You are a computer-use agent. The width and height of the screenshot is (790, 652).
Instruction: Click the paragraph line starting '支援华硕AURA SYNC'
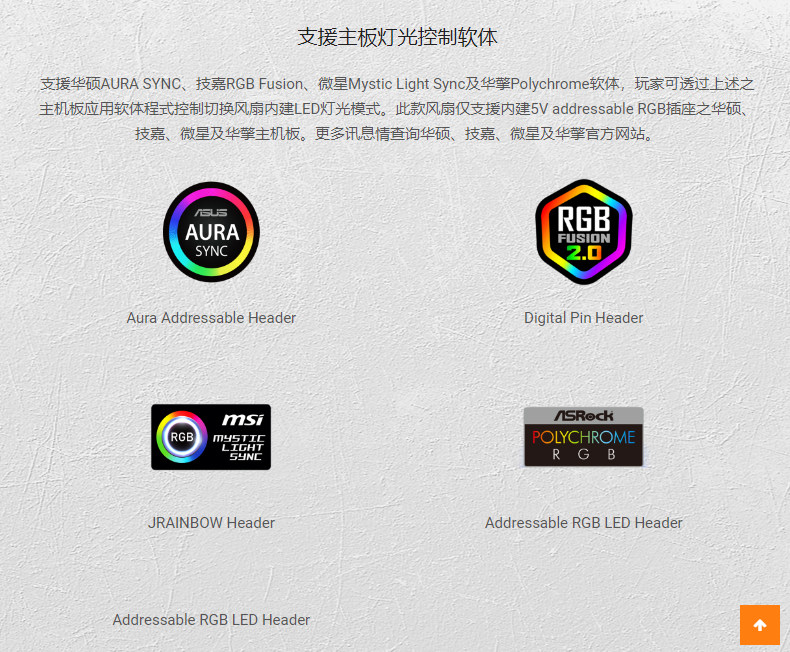pos(397,84)
